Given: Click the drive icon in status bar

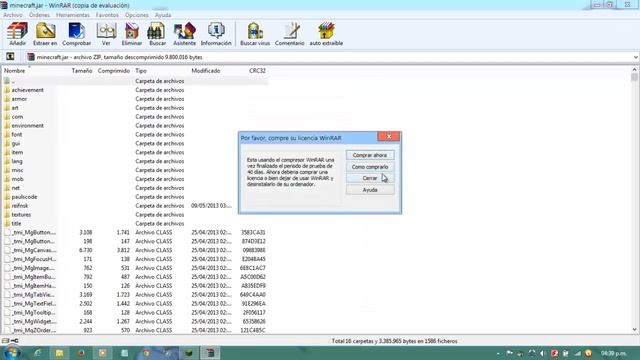Looking at the screenshot, I should pyautogui.click(x=5, y=341).
